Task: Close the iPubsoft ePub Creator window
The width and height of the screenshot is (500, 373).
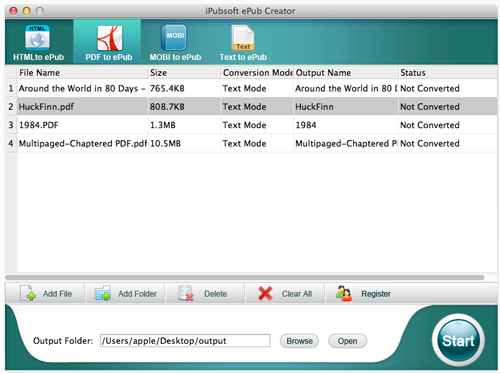Action: (x=14, y=11)
